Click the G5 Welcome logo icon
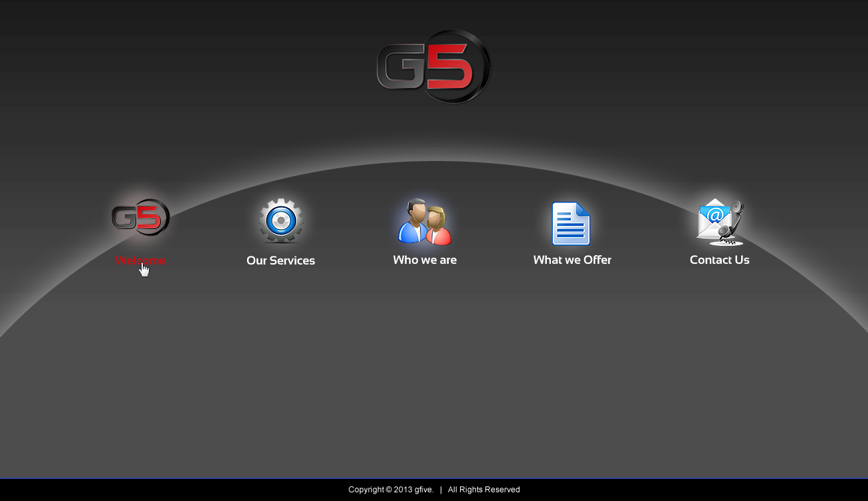The image size is (868, 501). (x=140, y=217)
